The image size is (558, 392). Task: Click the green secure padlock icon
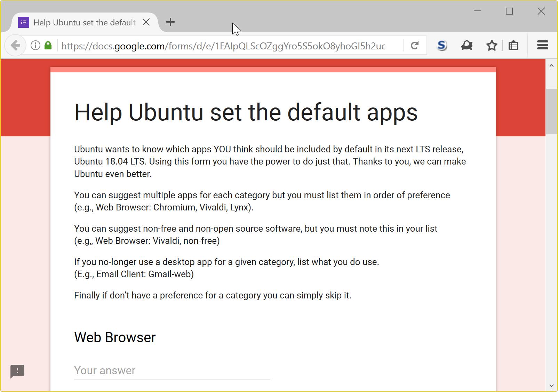pyautogui.click(x=48, y=46)
